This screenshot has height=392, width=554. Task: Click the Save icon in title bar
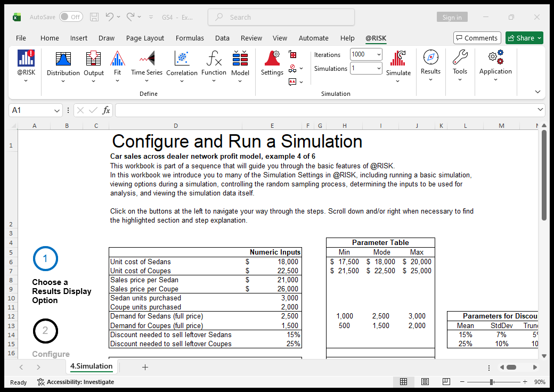tap(94, 17)
